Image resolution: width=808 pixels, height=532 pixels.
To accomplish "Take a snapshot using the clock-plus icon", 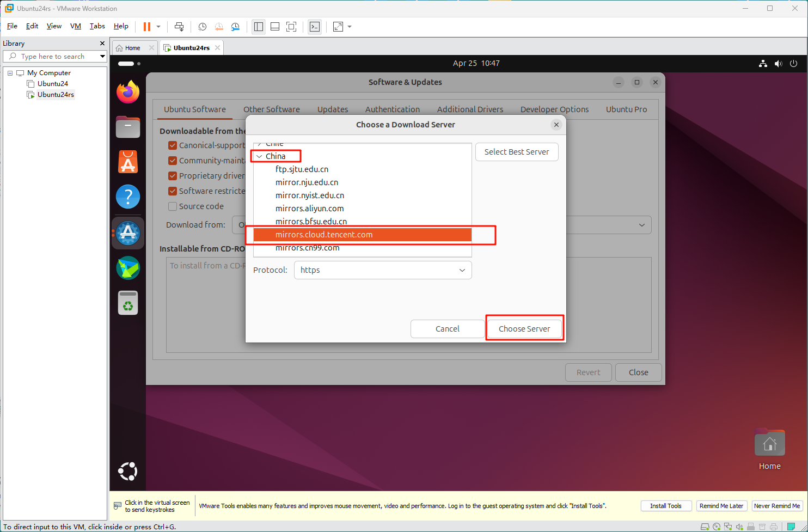I will pyautogui.click(x=202, y=26).
